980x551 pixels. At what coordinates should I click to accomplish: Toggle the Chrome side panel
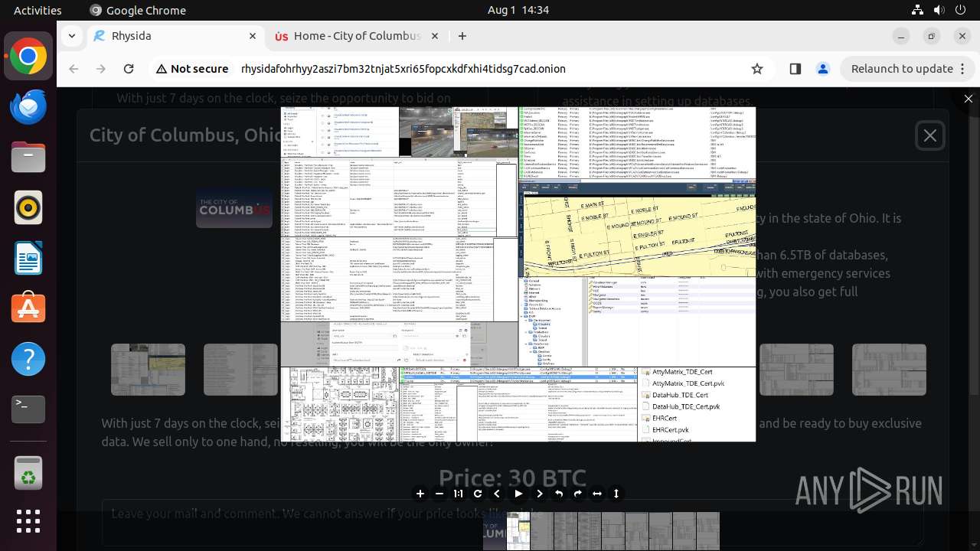(x=795, y=69)
